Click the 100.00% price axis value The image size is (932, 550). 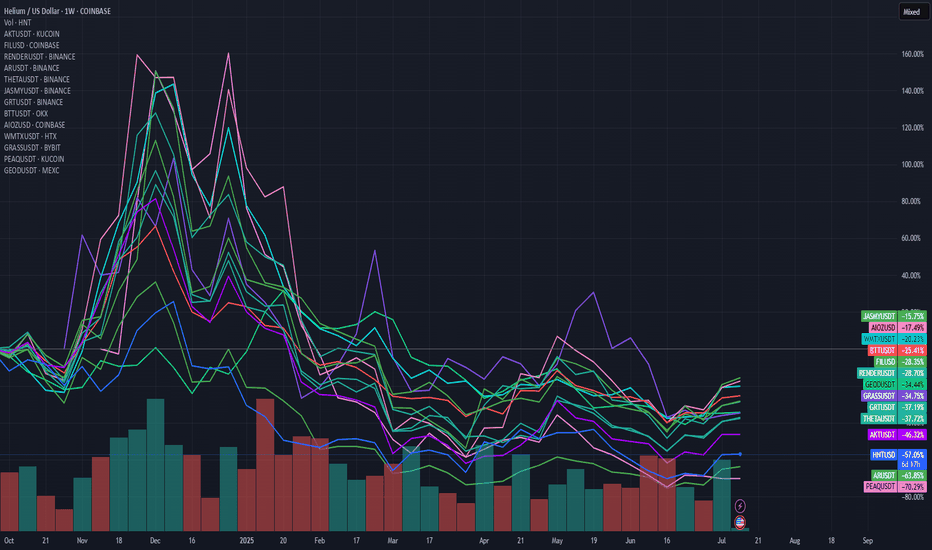click(x=912, y=165)
